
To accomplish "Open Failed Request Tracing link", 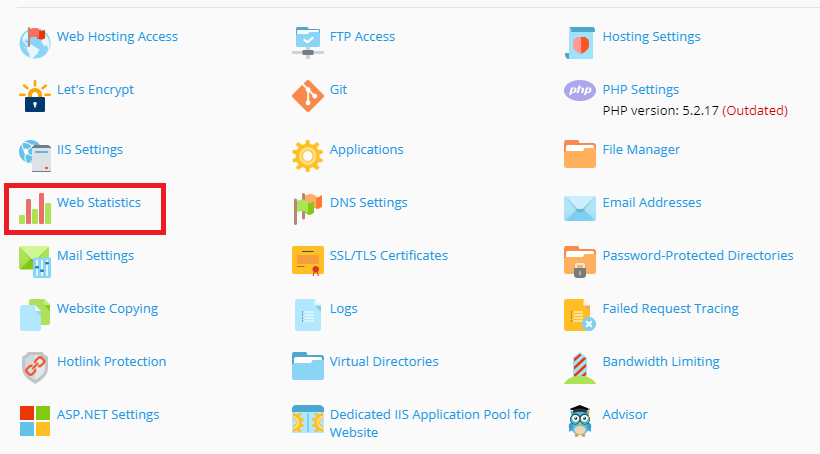I will click(670, 309).
